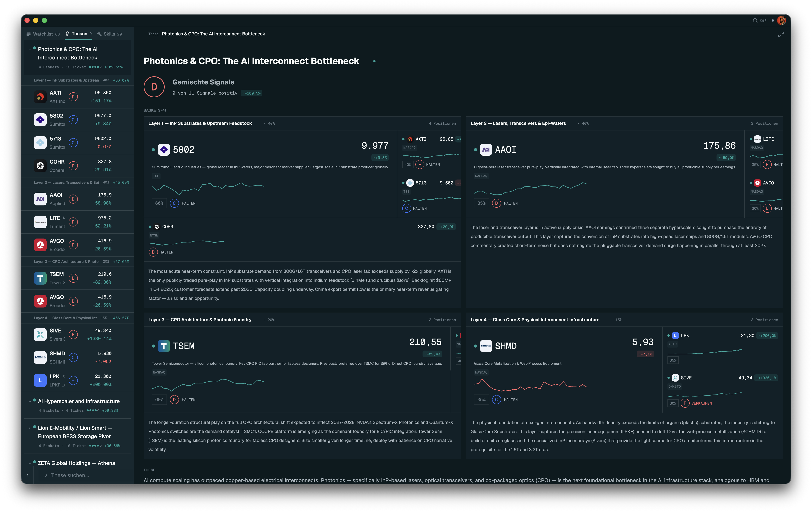Click the -7,1% badge on SHMD card

tap(645, 354)
